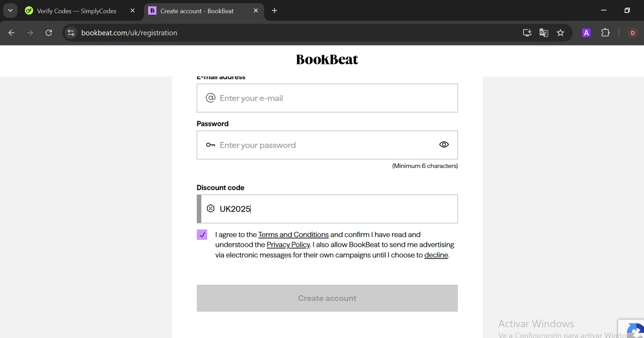Open the Chrome profile avatar D
Image resolution: width=644 pixels, height=338 pixels.
(x=633, y=33)
